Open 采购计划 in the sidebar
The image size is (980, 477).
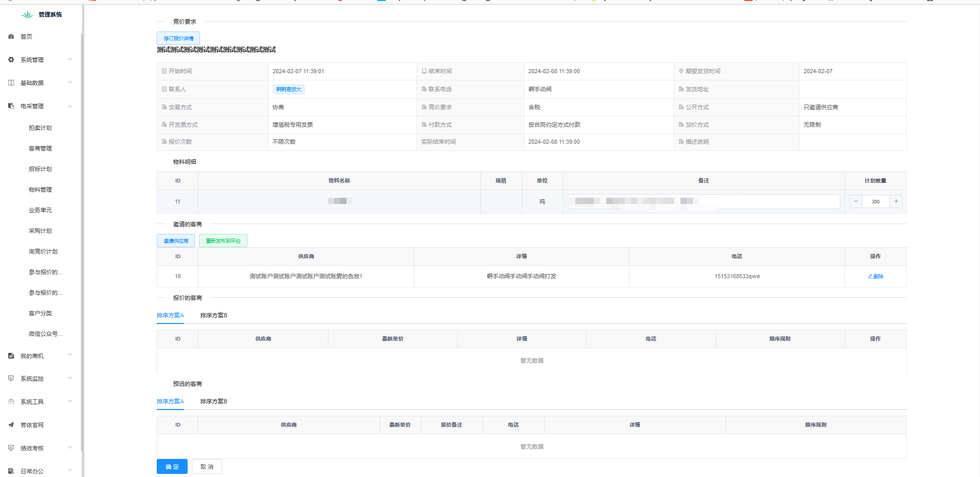(x=40, y=231)
